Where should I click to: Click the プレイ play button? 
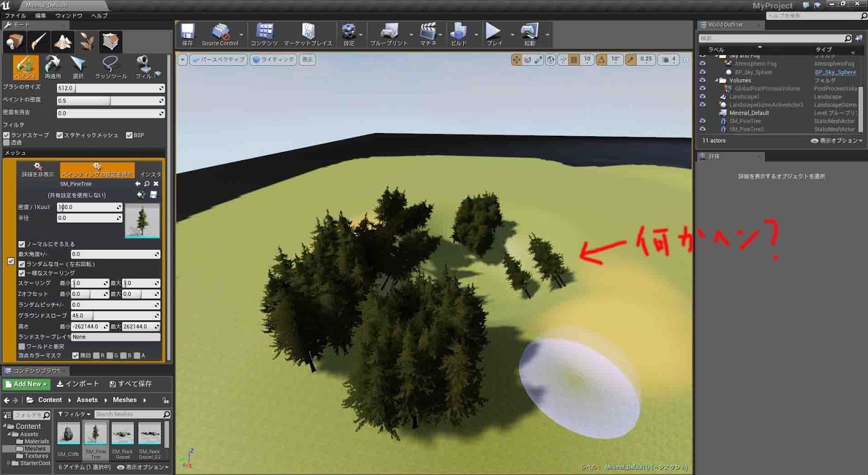click(x=494, y=35)
